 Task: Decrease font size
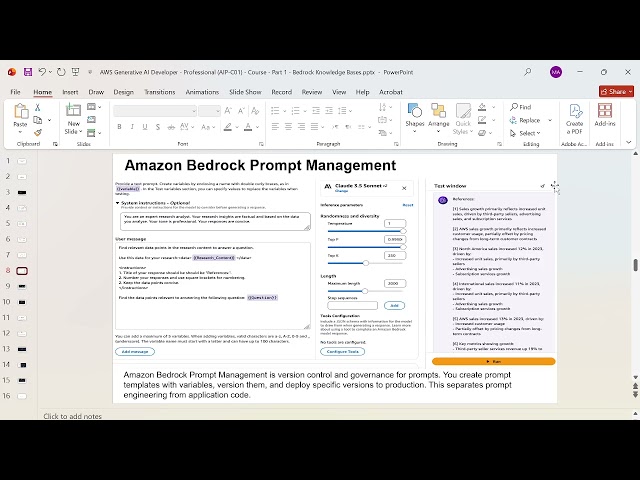(x=241, y=111)
